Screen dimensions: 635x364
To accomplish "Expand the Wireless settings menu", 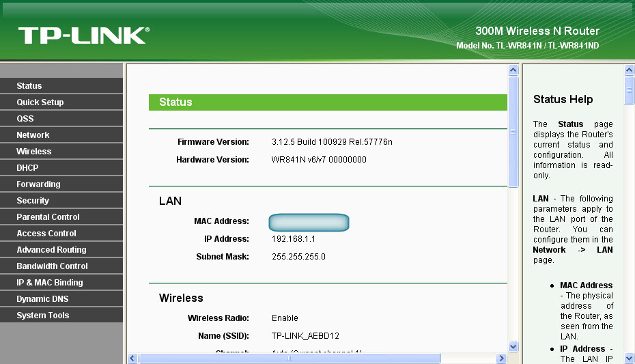I will (x=34, y=152).
